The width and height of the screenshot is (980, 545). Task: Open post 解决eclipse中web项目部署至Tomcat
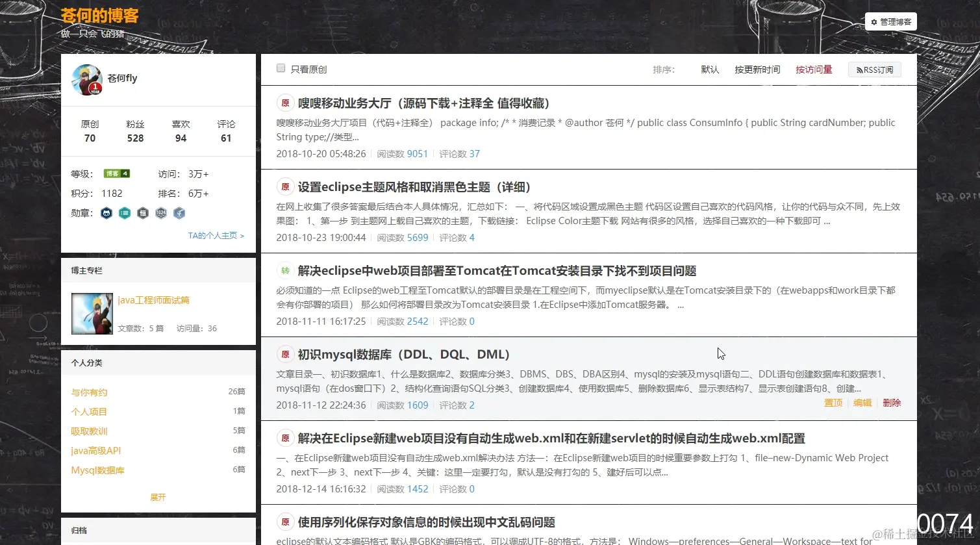coord(497,271)
